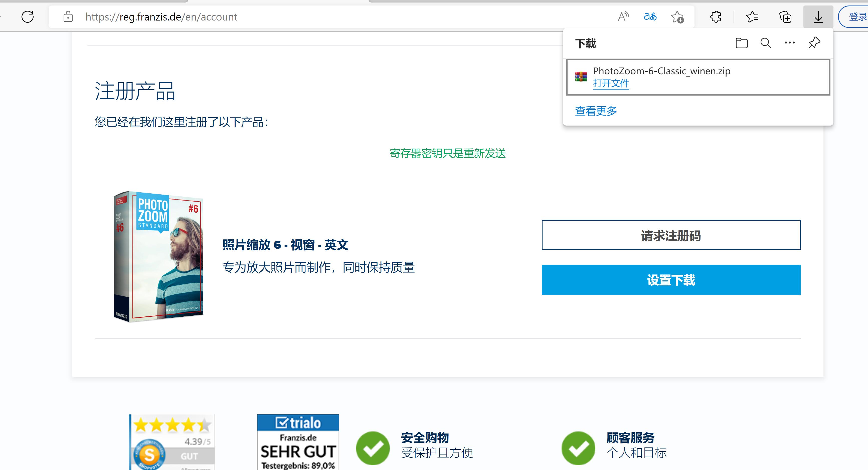Open the Extensions puzzle icon
The height and width of the screenshot is (470, 868).
pos(716,17)
